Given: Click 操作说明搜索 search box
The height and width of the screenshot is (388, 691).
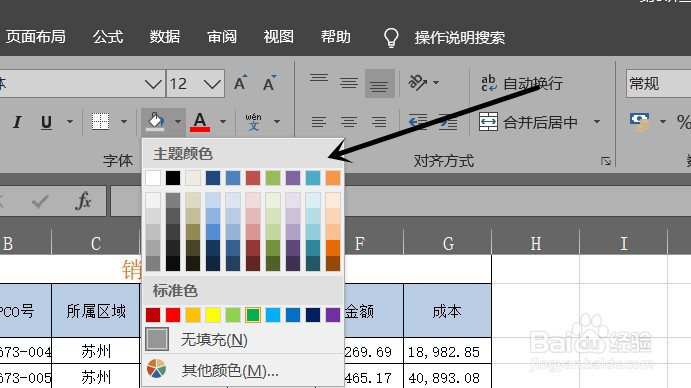Looking at the screenshot, I should [x=459, y=37].
